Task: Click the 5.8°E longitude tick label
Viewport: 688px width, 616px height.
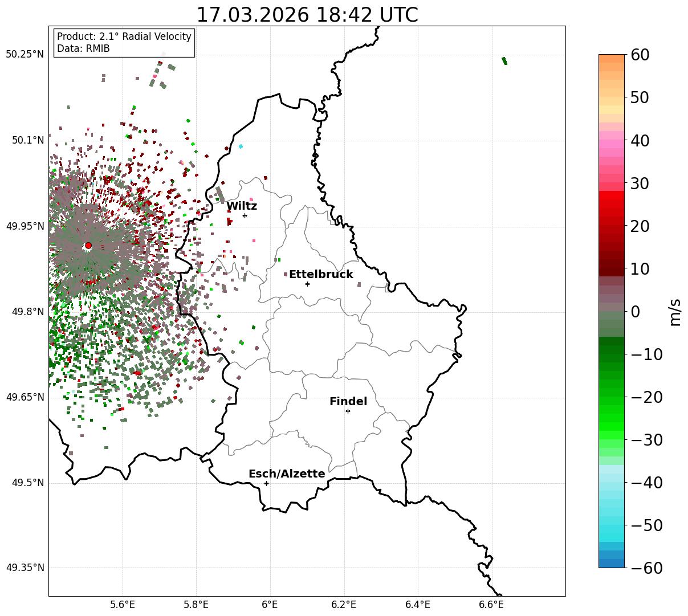Action: pyautogui.click(x=197, y=605)
